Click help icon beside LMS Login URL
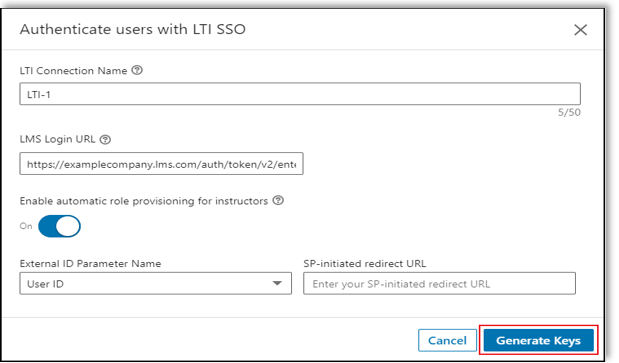The image size is (619, 363). coord(105,139)
